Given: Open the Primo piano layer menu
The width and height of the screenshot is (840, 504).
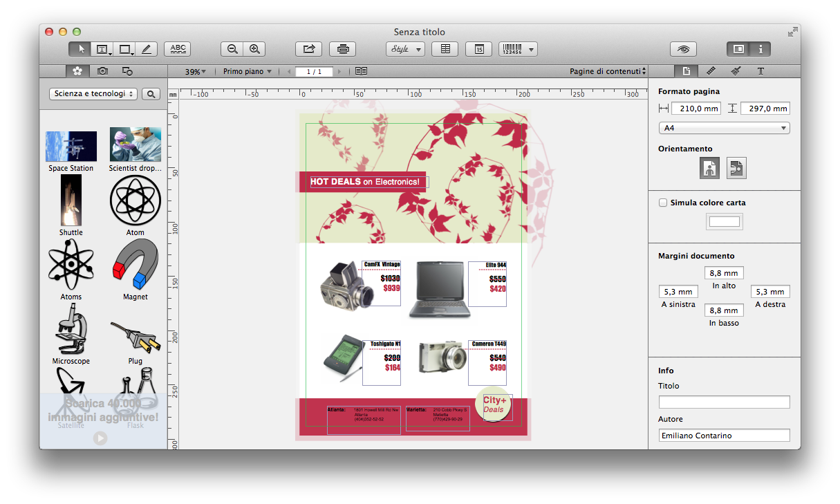Looking at the screenshot, I should pyautogui.click(x=247, y=71).
